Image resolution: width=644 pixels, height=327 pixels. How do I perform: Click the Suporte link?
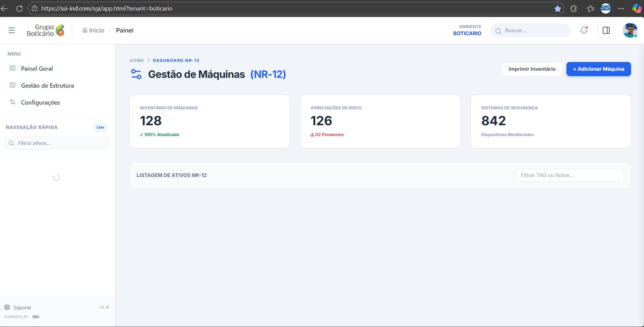[x=22, y=308]
